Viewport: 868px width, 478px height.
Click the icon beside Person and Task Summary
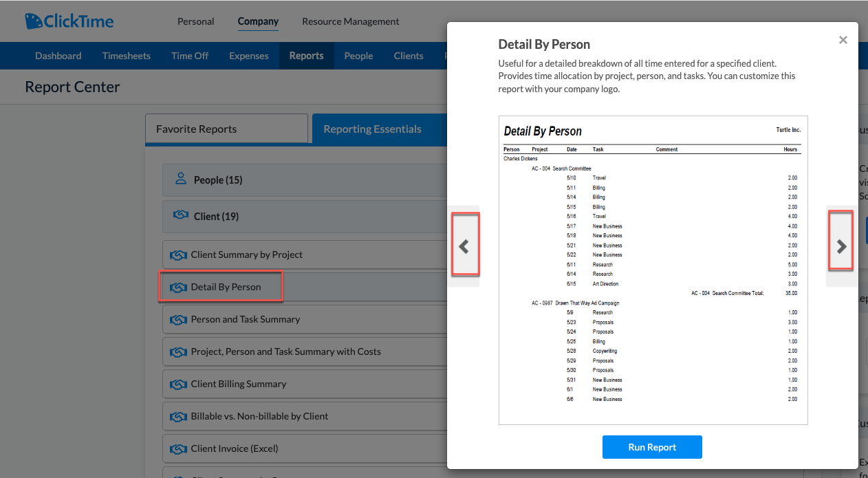pos(180,319)
